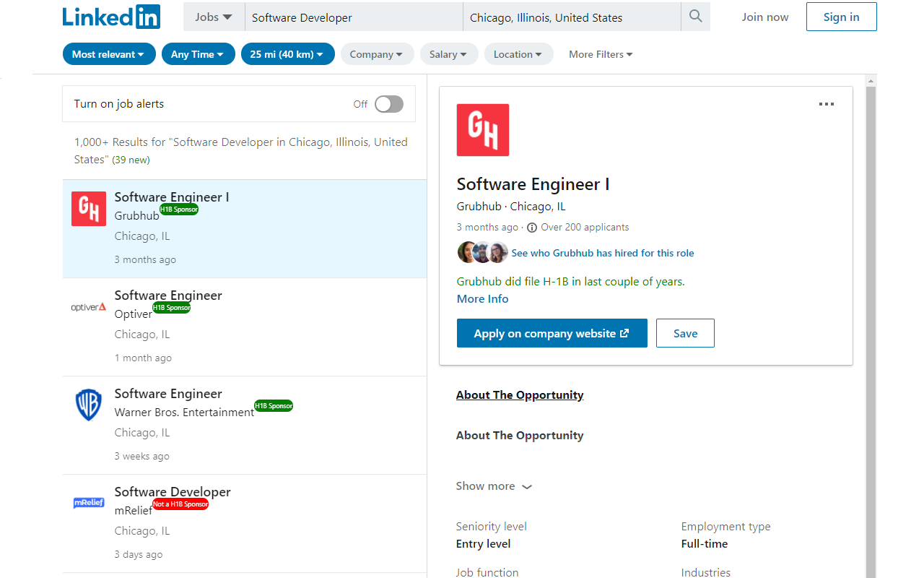Click the LinkedIn logo
This screenshot has height=578, width=924.
click(111, 17)
